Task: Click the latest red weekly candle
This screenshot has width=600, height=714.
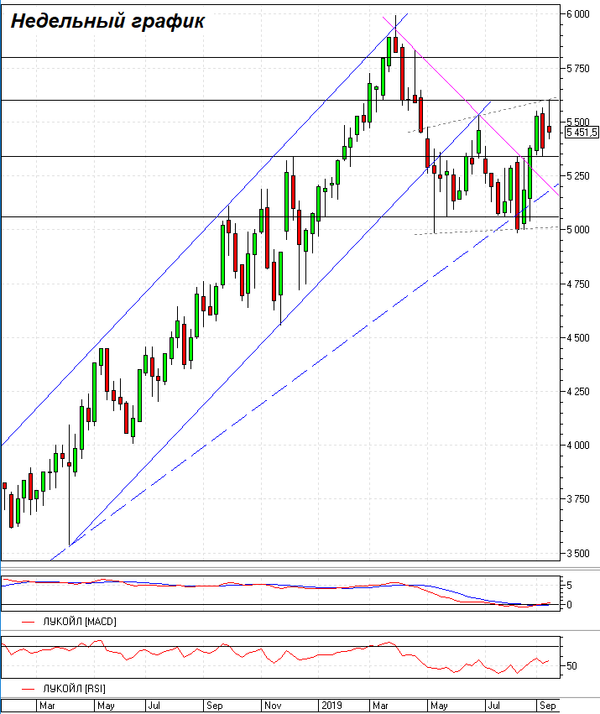Action: 549,128
